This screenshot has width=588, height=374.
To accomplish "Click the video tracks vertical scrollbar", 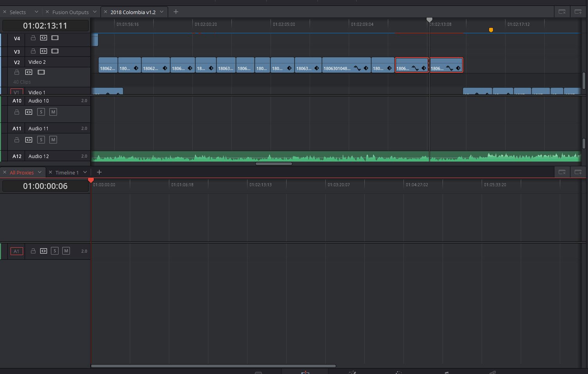I will pos(584,81).
